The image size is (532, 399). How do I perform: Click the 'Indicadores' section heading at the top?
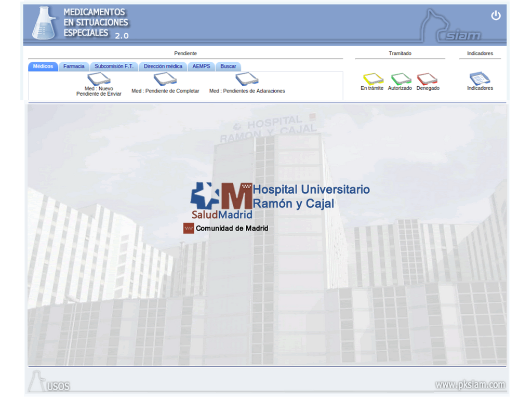[x=480, y=54]
